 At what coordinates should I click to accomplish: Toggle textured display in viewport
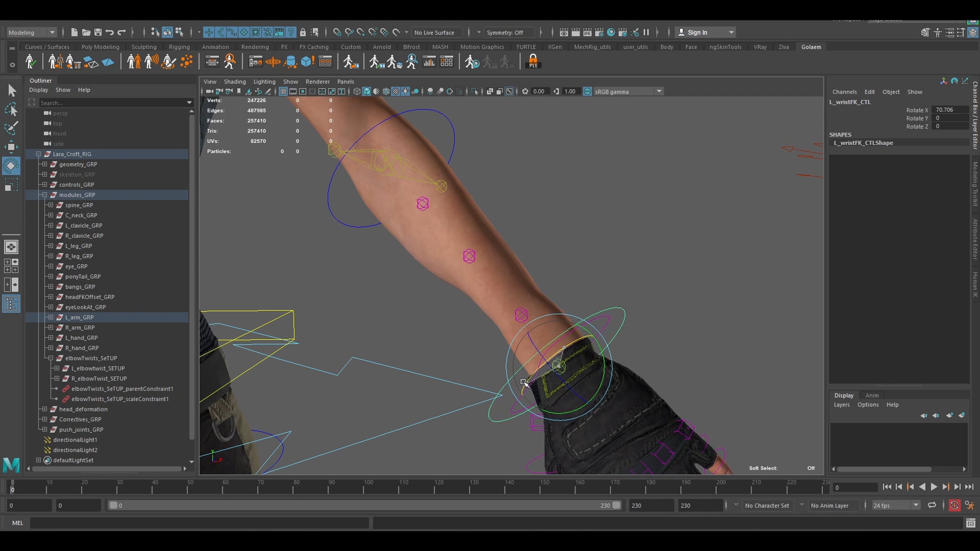(396, 91)
